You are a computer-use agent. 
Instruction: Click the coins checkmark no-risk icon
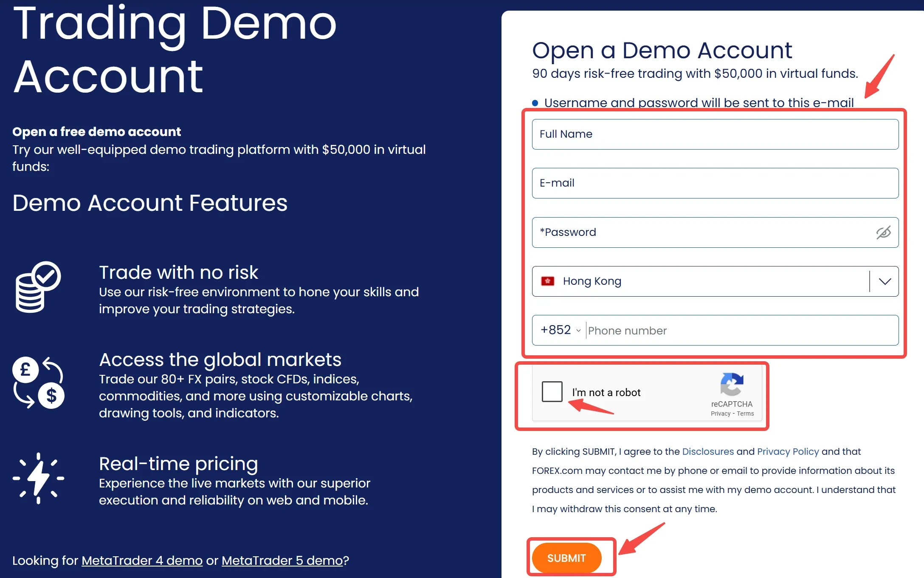[38, 287]
